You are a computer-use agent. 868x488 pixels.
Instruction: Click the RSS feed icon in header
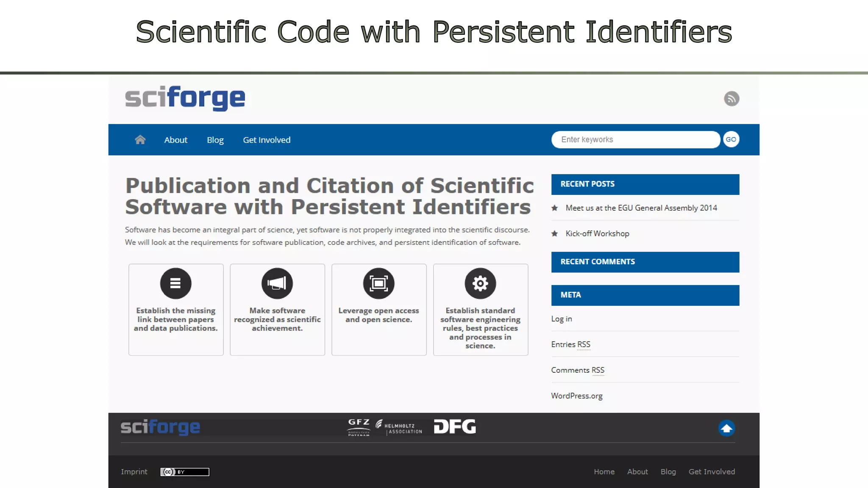pyautogui.click(x=731, y=99)
